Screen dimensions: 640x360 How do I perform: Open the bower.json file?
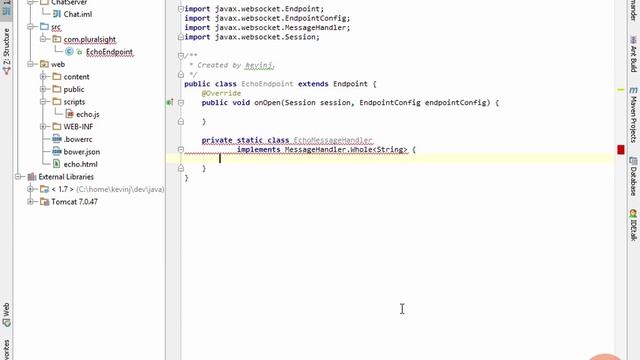tap(82, 152)
